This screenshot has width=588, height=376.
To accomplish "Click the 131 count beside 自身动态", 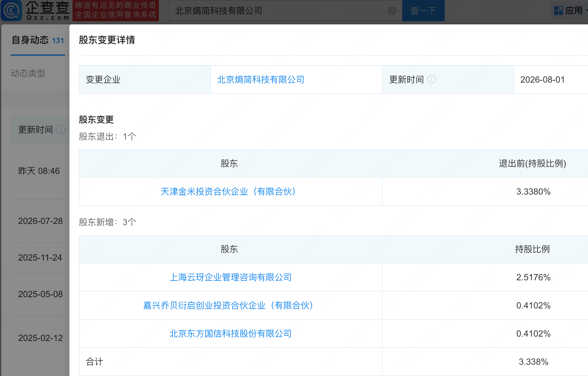I will 58,41.
